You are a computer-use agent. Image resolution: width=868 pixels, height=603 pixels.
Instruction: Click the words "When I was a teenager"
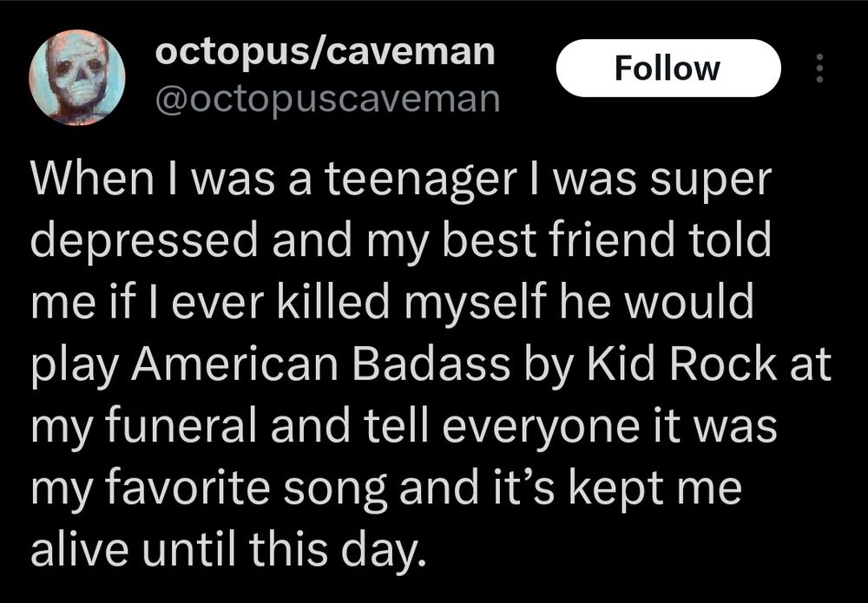pos(273,180)
